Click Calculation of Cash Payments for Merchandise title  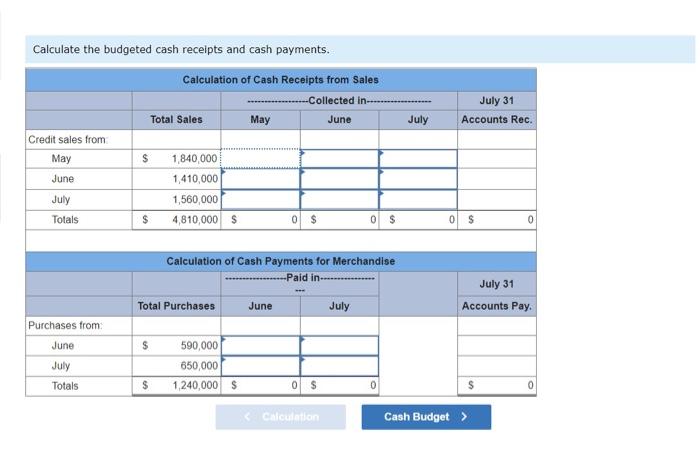click(x=280, y=261)
